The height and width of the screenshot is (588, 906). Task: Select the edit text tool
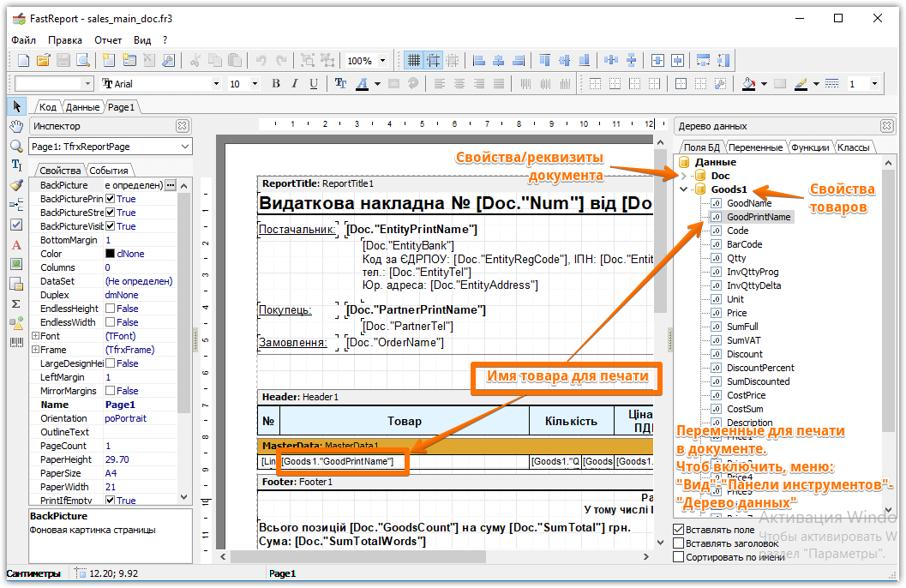click(x=17, y=165)
